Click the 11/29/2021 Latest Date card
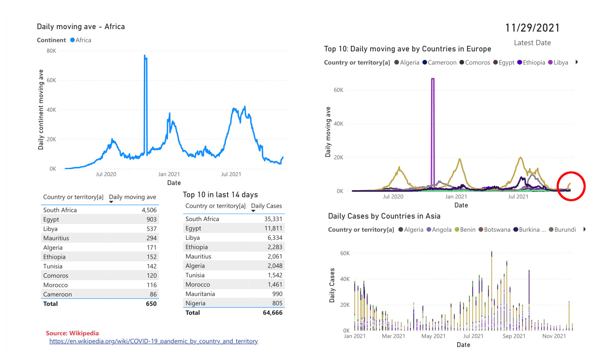The width and height of the screenshot is (614, 364). [532, 28]
